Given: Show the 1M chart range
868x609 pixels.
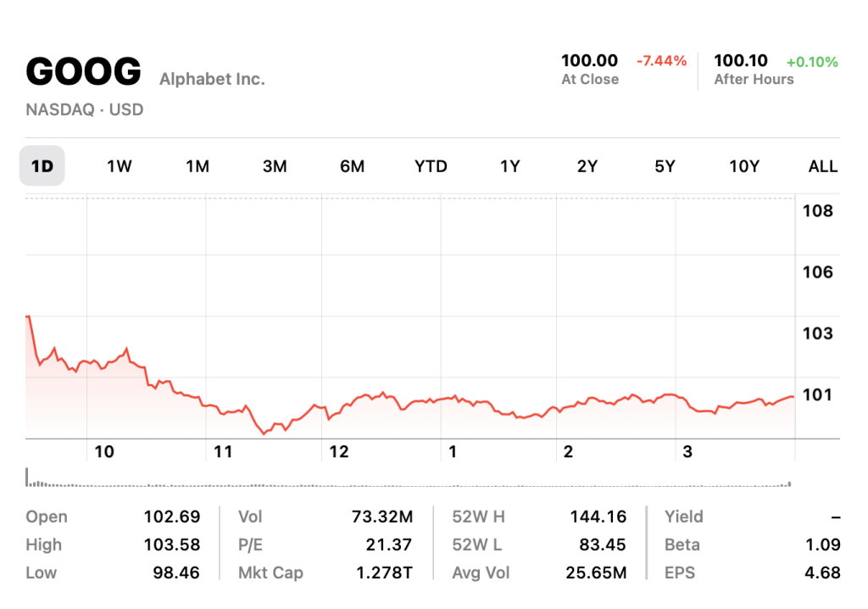Looking at the screenshot, I should click(198, 166).
